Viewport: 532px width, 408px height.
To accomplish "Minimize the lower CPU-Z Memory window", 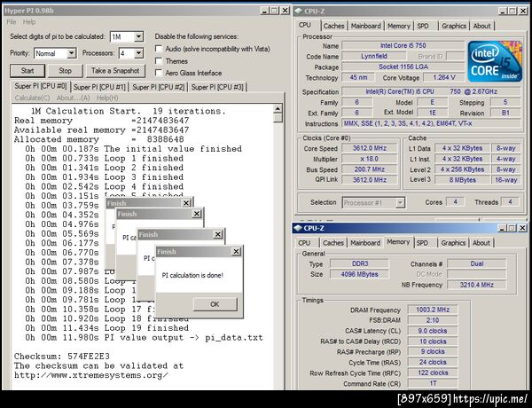I will coord(503,228).
